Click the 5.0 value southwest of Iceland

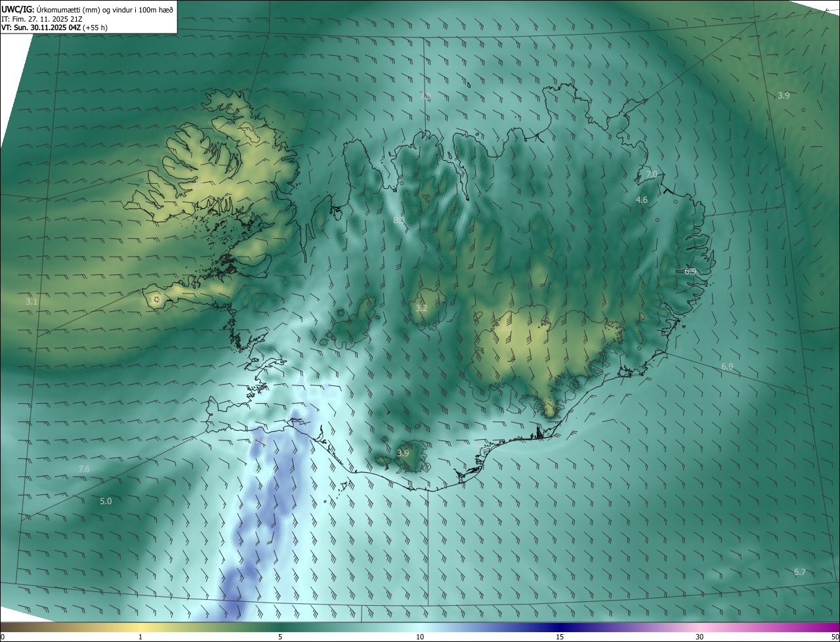point(106,501)
